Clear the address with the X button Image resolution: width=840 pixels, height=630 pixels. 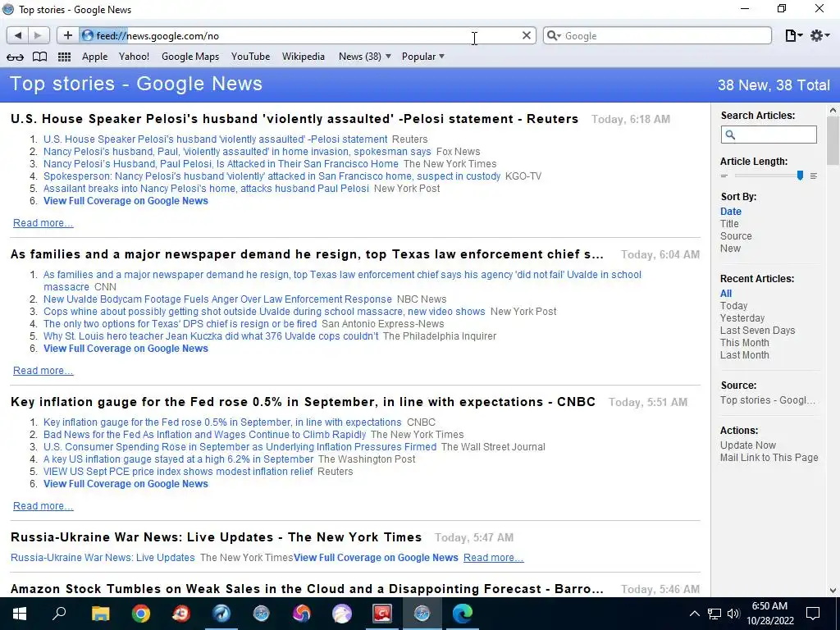527,35
